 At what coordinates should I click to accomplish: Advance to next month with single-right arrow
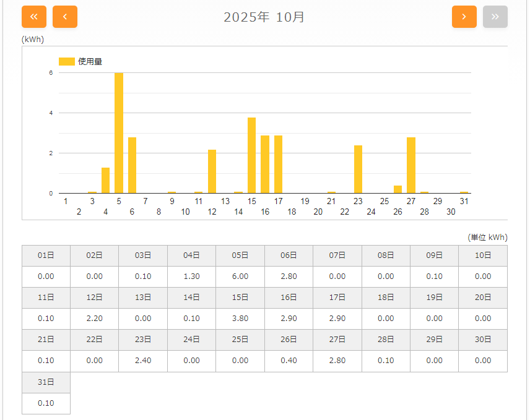click(x=464, y=17)
